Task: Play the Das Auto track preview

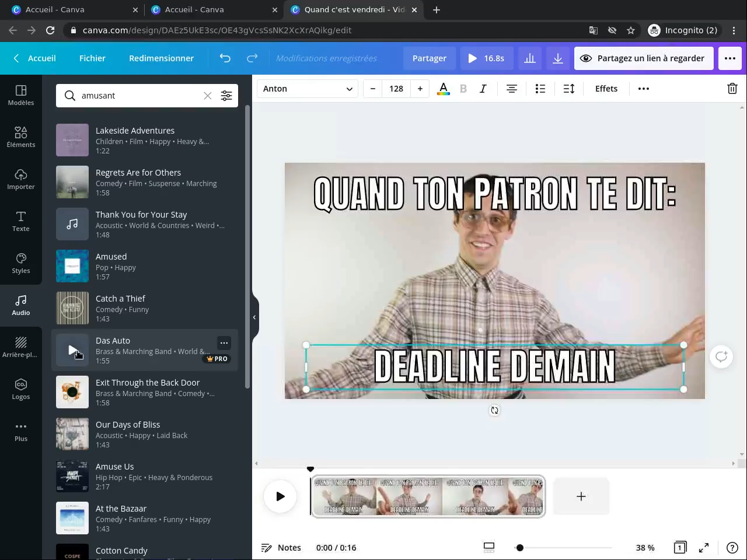Action: 72,350
